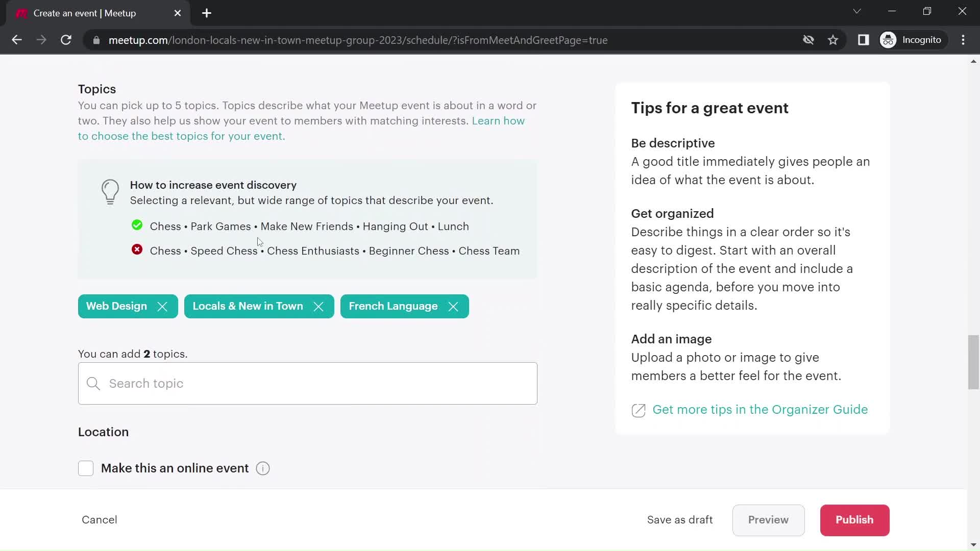Click the bookmark/favorite star icon in browser
This screenshot has width=980, height=551.
(x=834, y=40)
